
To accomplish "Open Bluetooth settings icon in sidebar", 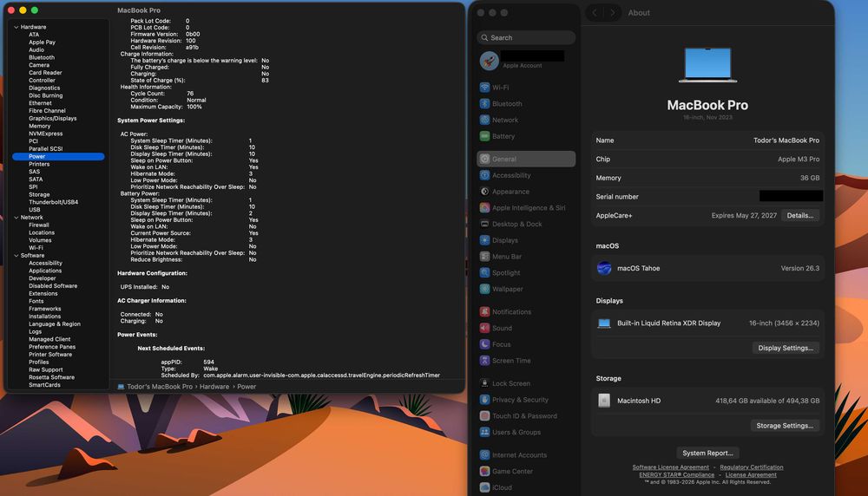I will tap(484, 103).
